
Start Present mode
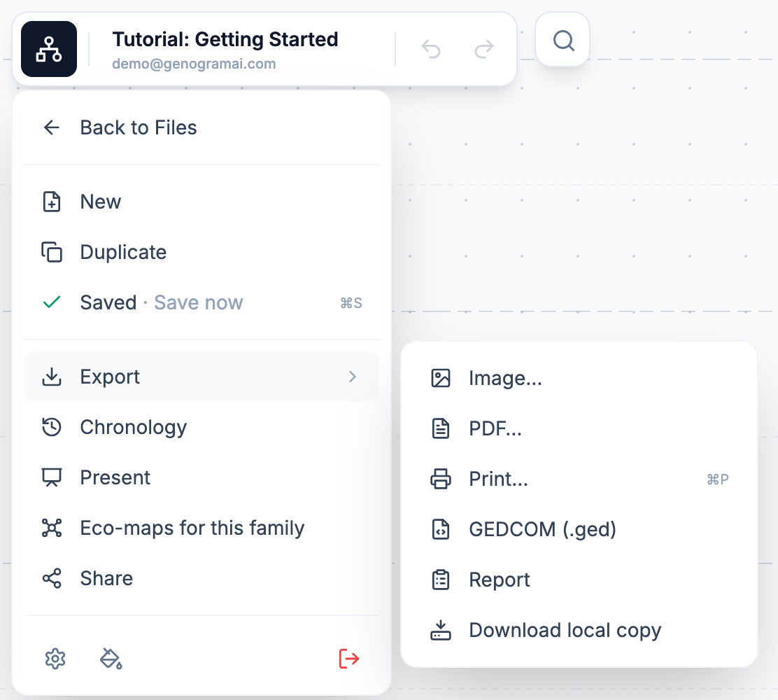201,477
